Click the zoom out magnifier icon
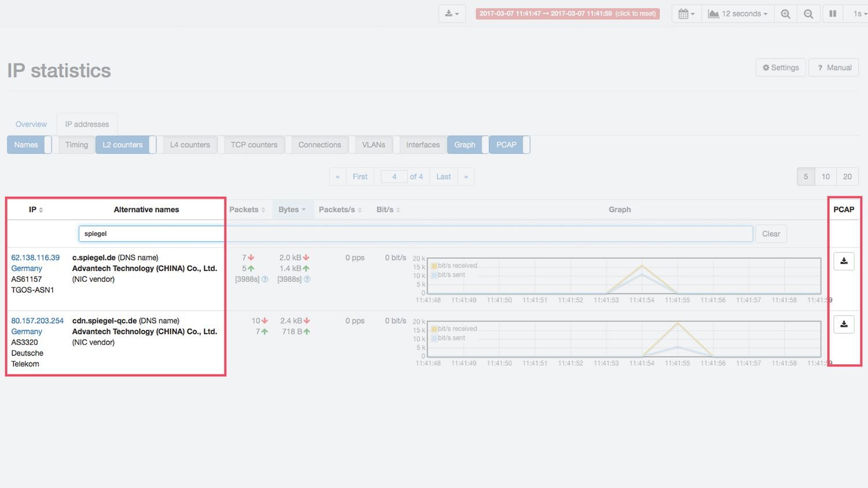Viewport: 868px width, 488px height. (x=808, y=13)
